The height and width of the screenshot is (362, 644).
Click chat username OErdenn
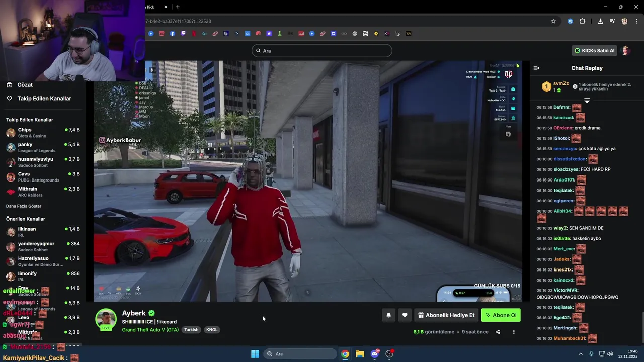(x=563, y=128)
